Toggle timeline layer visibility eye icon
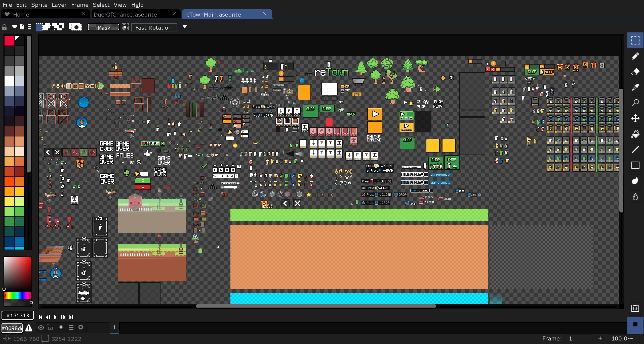 [41, 327]
